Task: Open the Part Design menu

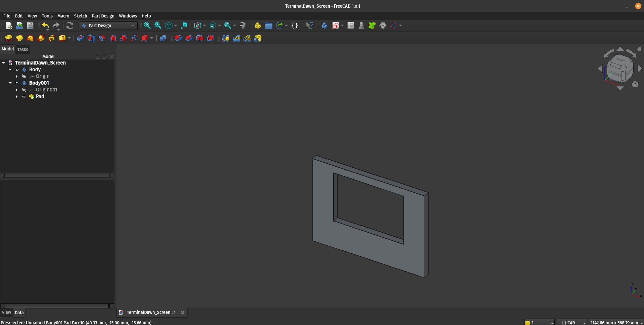Action: [103, 16]
